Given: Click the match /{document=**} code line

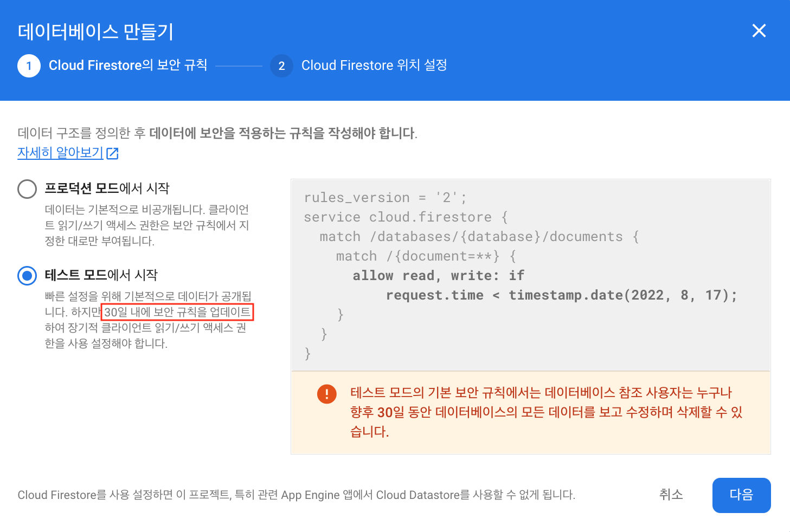Looking at the screenshot, I should (426, 256).
